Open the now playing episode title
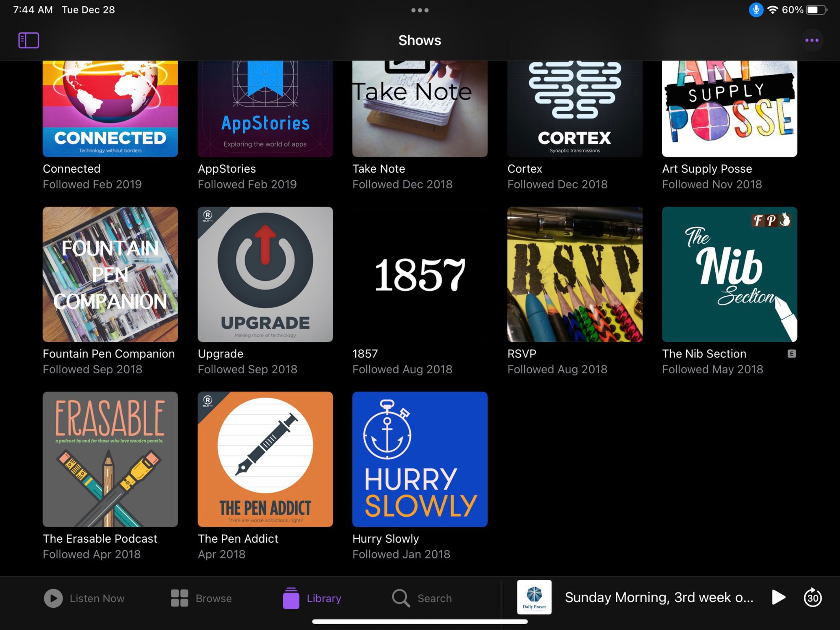840x630 pixels. pos(659,597)
